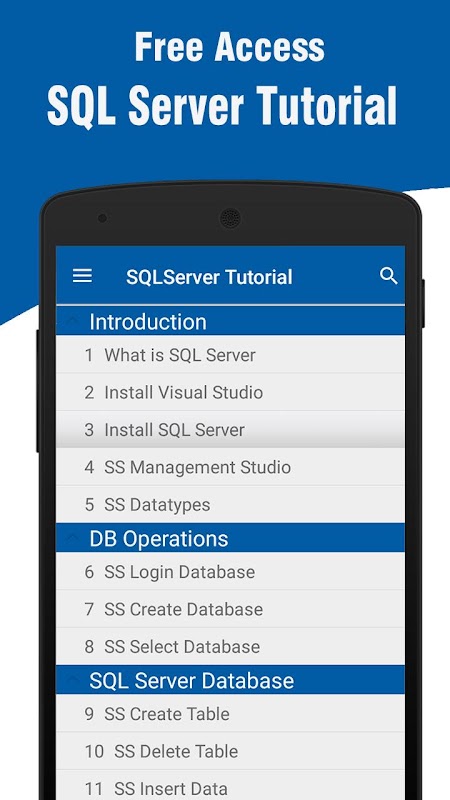Open lesson 4 SS Management Studio
Viewport: 450px width, 800px height.
230,467
